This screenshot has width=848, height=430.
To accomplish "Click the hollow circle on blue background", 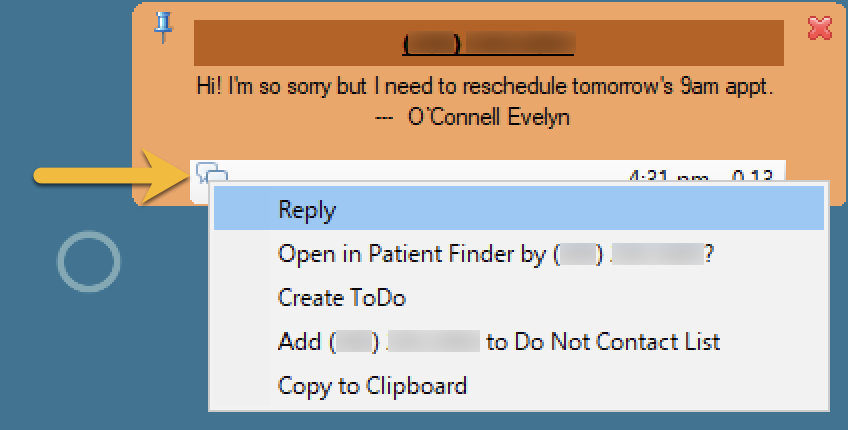I will pos(89,262).
